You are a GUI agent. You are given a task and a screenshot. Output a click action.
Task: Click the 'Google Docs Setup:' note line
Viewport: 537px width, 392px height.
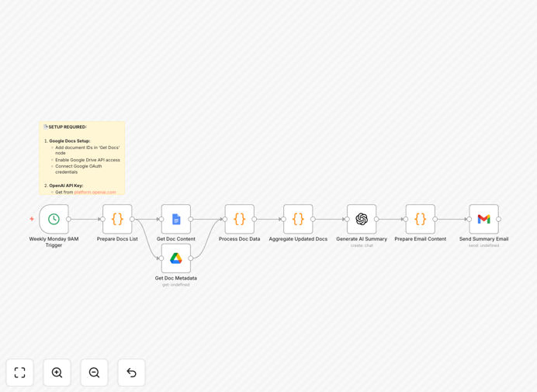point(70,140)
